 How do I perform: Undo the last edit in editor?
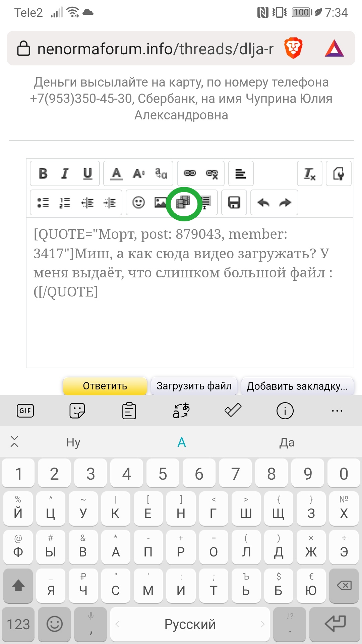(x=263, y=203)
